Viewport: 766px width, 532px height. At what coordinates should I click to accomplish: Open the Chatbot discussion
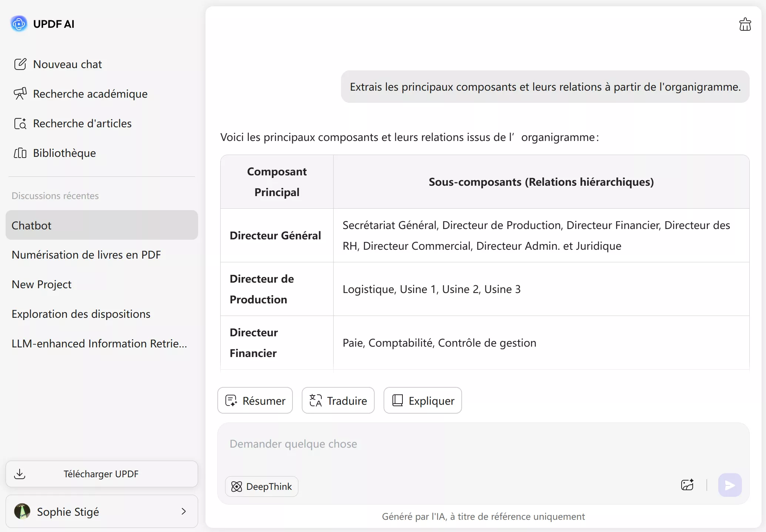tap(101, 225)
